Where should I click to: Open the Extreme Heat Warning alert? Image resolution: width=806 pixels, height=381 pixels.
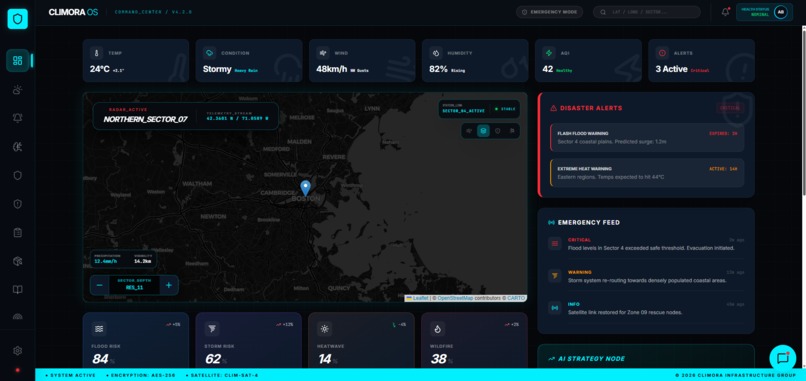(x=647, y=173)
